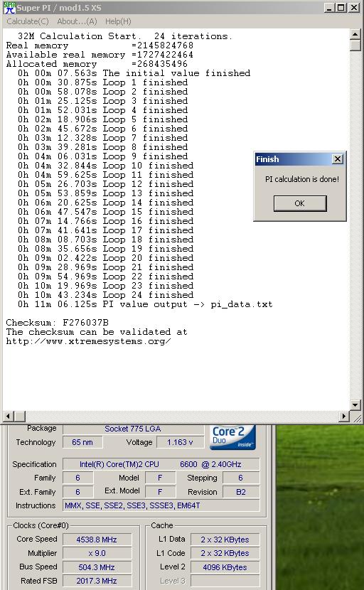Minimize the Super PI window
364x590 pixels.
coord(329,8)
